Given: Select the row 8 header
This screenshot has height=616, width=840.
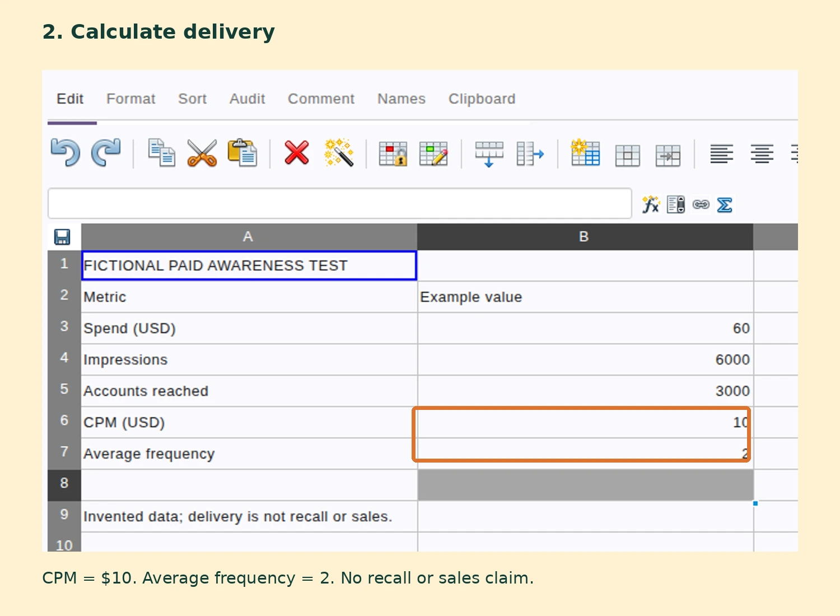Looking at the screenshot, I should [x=64, y=485].
